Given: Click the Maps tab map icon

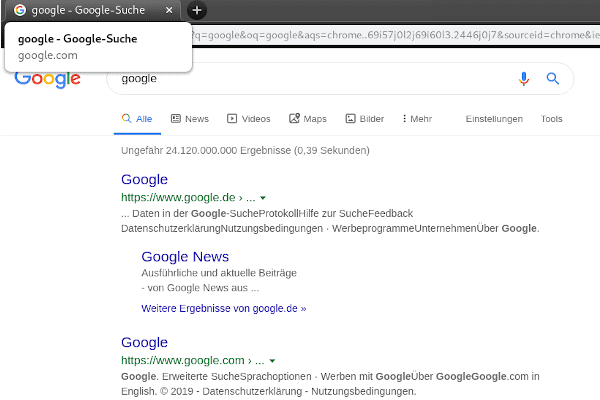Looking at the screenshot, I should (x=294, y=118).
